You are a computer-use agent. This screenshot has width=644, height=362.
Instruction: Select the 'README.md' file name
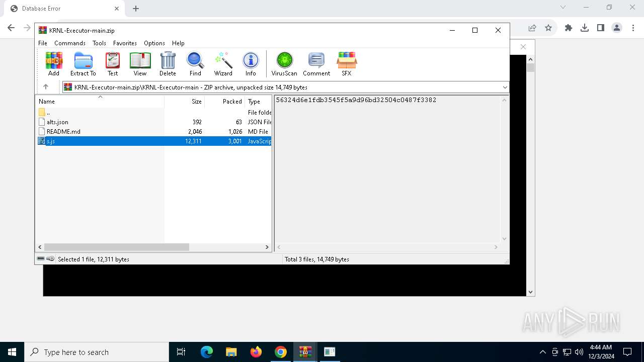click(x=63, y=131)
